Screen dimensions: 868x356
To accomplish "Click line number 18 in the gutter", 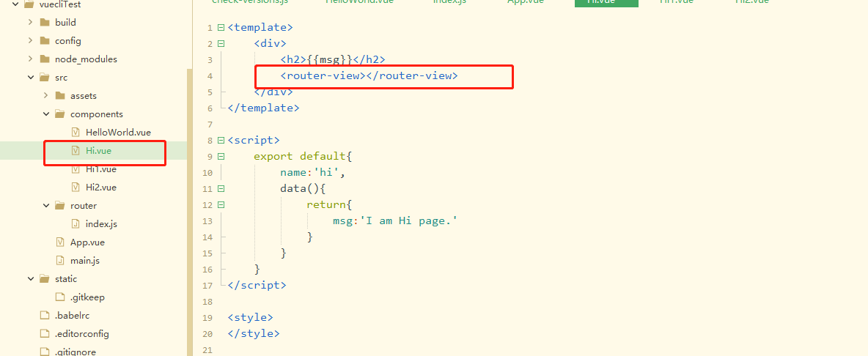I will click(x=207, y=302).
